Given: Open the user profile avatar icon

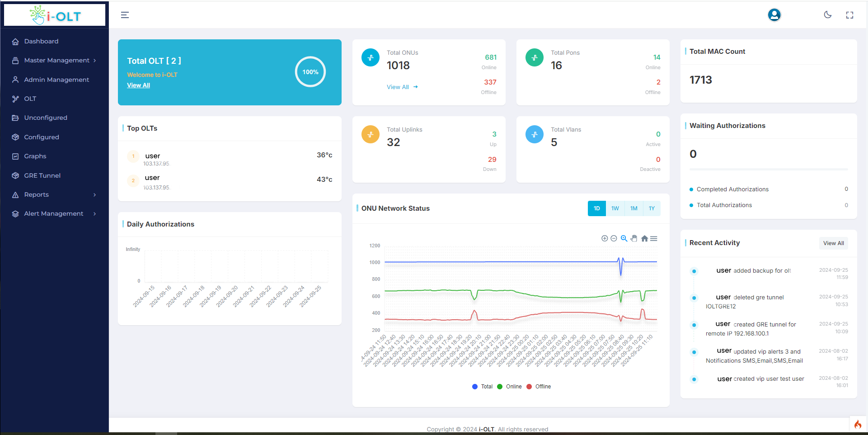Looking at the screenshot, I should [x=774, y=15].
